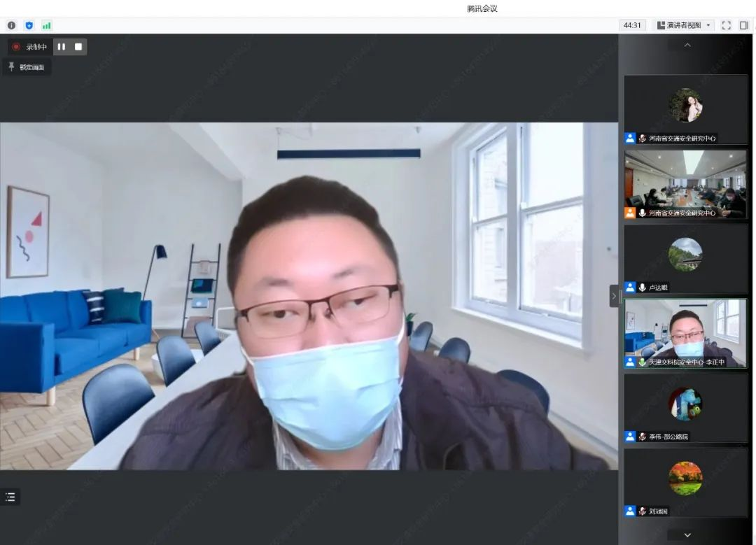
Task: Click the red recording indicator
Action: (16, 47)
